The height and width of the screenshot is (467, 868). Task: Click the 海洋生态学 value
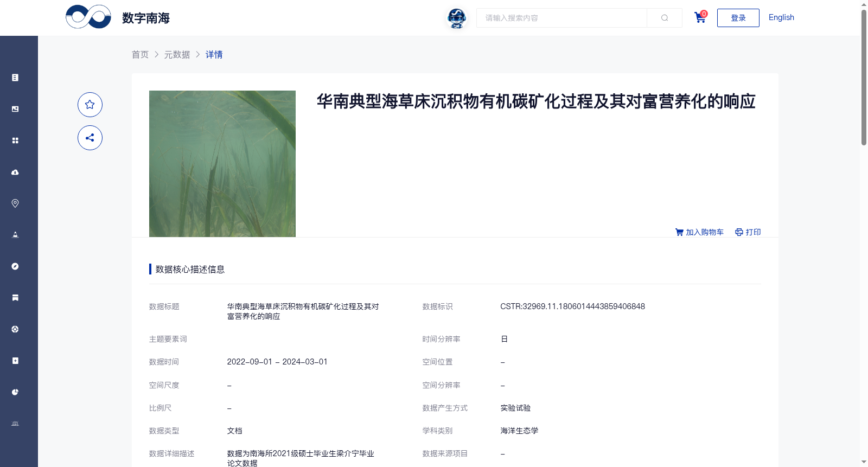519,431
